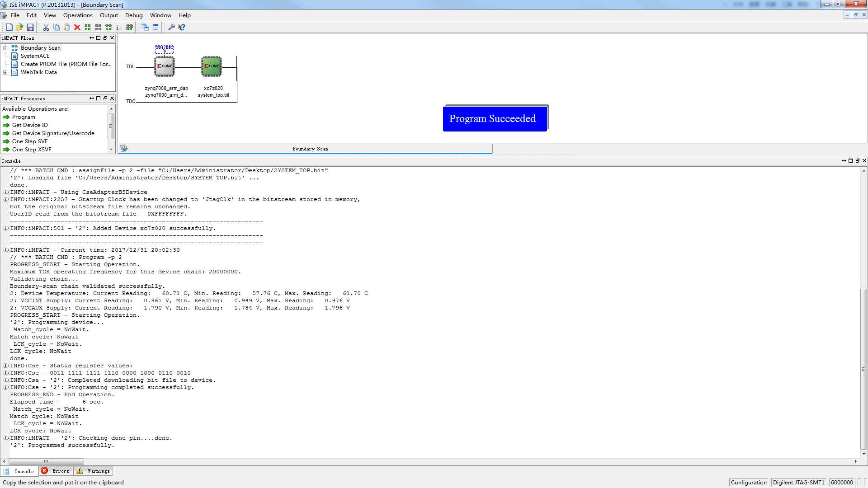The image size is (868, 488).
Task: Open the Debug menu
Action: point(134,15)
